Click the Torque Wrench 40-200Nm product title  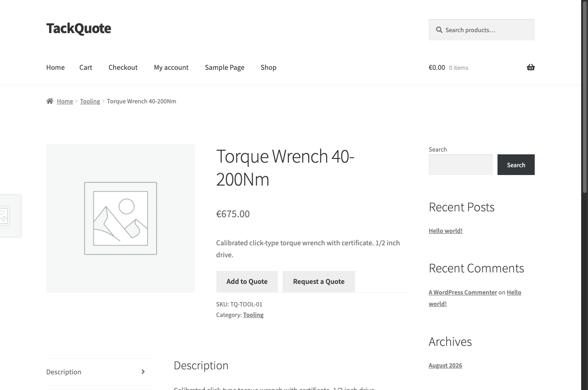coord(285,168)
